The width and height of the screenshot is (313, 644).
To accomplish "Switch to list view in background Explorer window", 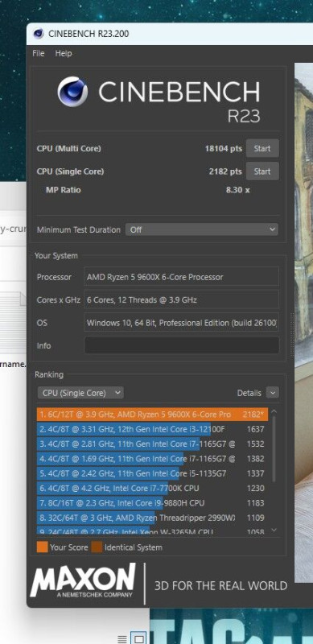I will pyautogui.click(x=122, y=639).
